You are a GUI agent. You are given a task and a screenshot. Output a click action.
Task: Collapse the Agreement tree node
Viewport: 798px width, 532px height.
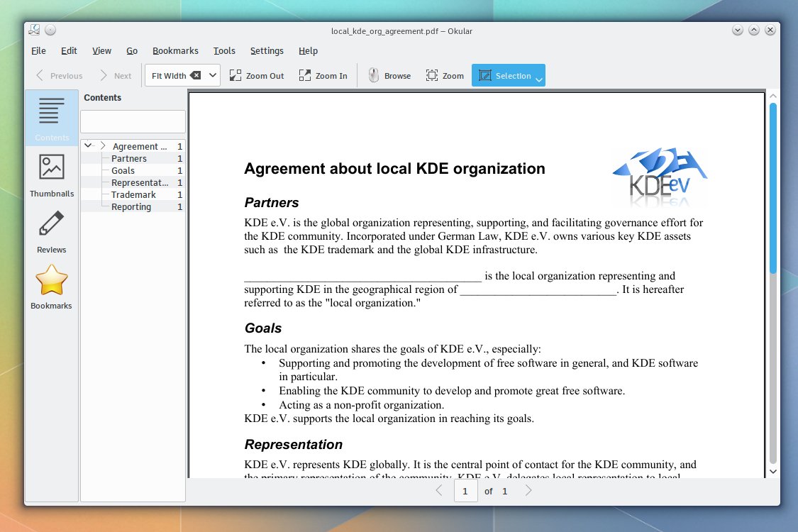[x=88, y=145]
